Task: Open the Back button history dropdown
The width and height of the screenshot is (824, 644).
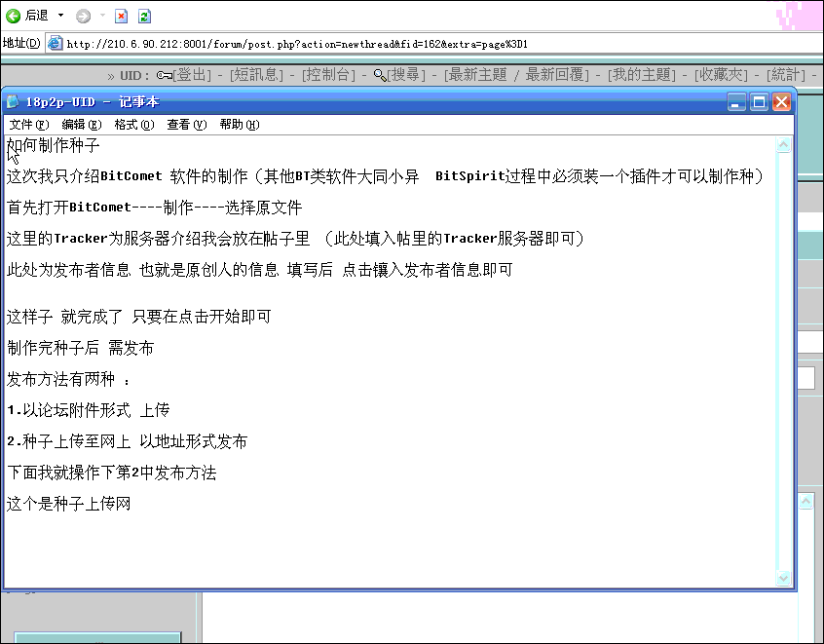Action: coord(61,16)
